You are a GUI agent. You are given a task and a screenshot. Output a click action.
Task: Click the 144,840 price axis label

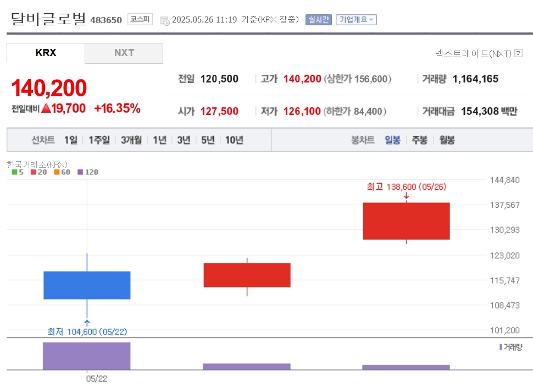tap(505, 180)
